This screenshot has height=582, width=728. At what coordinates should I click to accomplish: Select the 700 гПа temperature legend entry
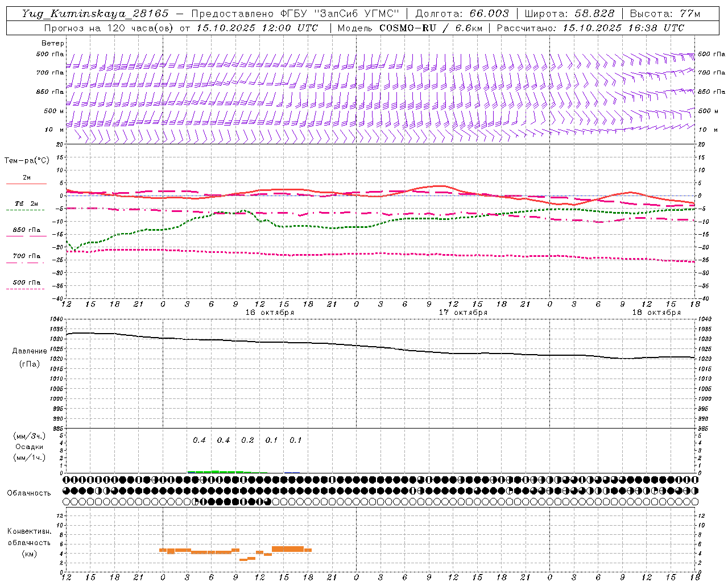click(26, 258)
